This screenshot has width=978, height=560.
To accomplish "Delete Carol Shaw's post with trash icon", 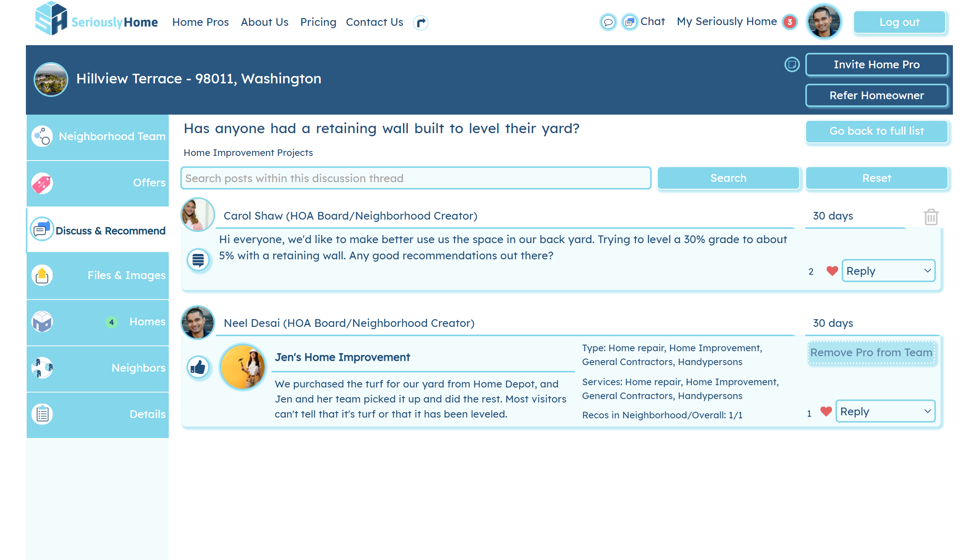I will (930, 217).
